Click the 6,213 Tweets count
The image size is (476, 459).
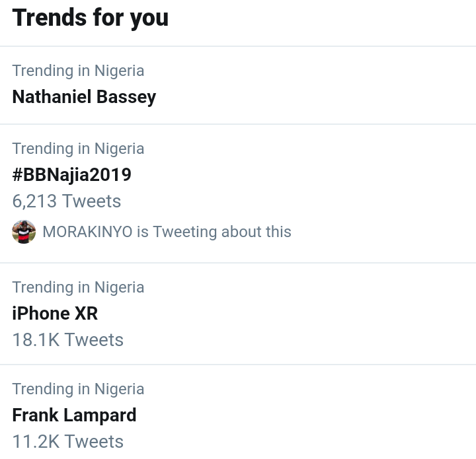click(66, 201)
